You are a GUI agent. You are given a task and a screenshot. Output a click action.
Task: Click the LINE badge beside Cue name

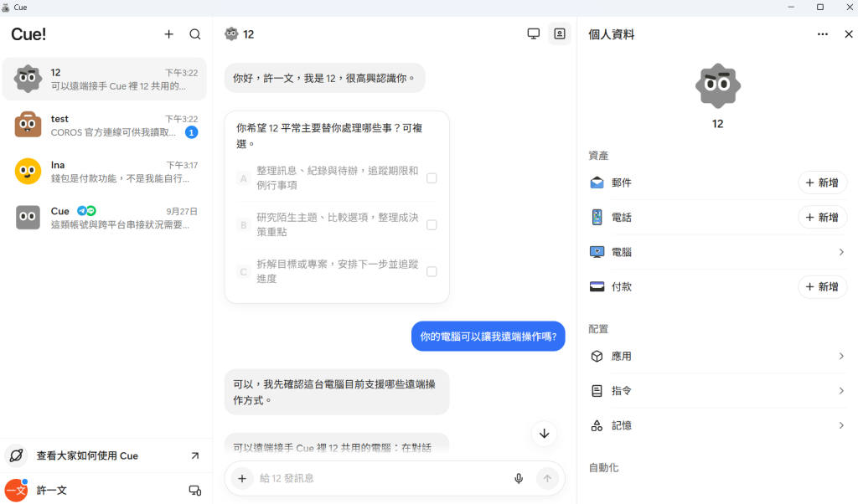tap(90, 210)
